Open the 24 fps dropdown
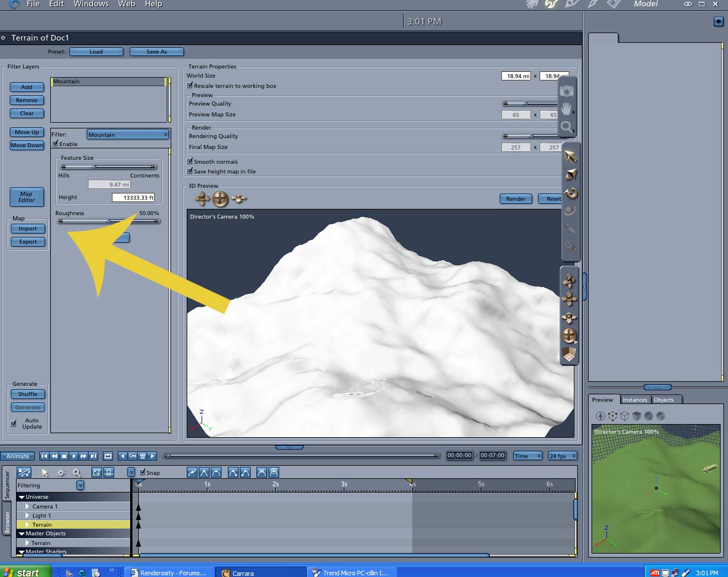This screenshot has width=728, height=577. tap(562, 456)
